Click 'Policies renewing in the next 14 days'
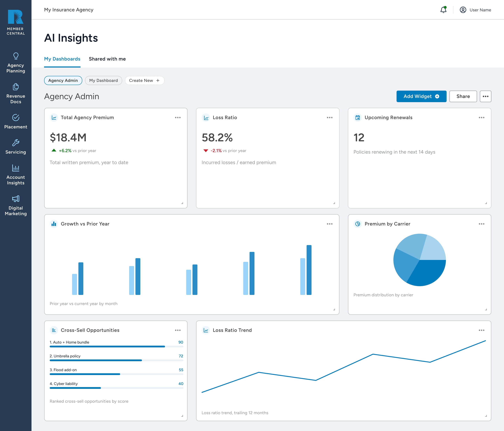 pyautogui.click(x=394, y=152)
